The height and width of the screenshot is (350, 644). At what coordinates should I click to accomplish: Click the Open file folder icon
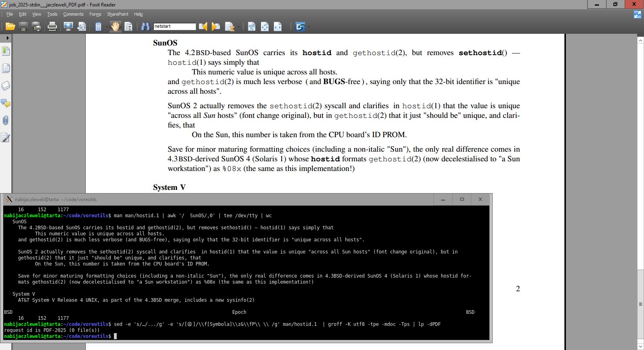click(x=10, y=27)
